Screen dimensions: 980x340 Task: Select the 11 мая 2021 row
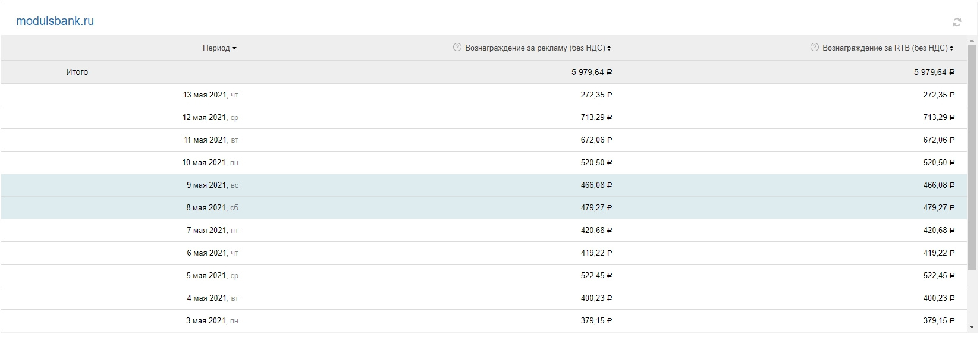pos(211,140)
